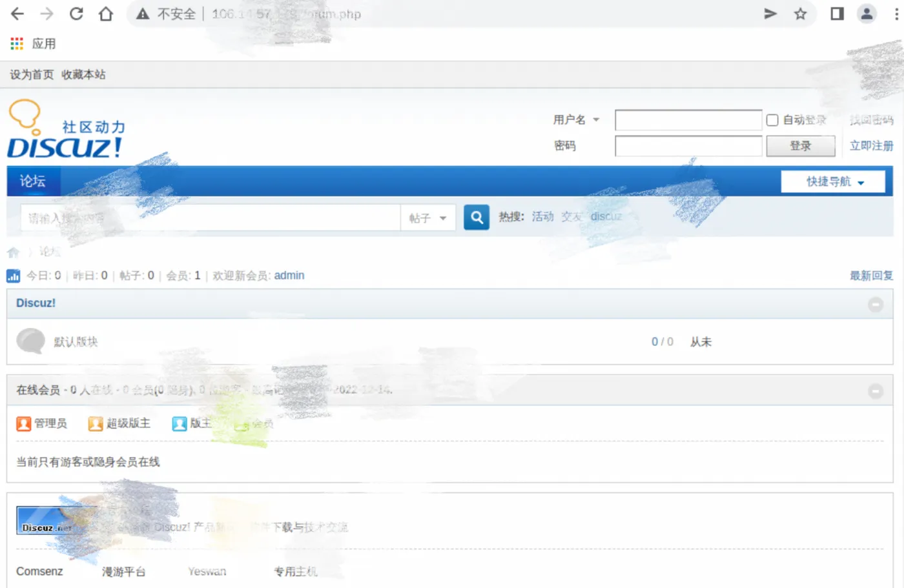Image resolution: width=904 pixels, height=588 pixels.
Task: Click the browser forward arrow
Action: click(x=47, y=14)
